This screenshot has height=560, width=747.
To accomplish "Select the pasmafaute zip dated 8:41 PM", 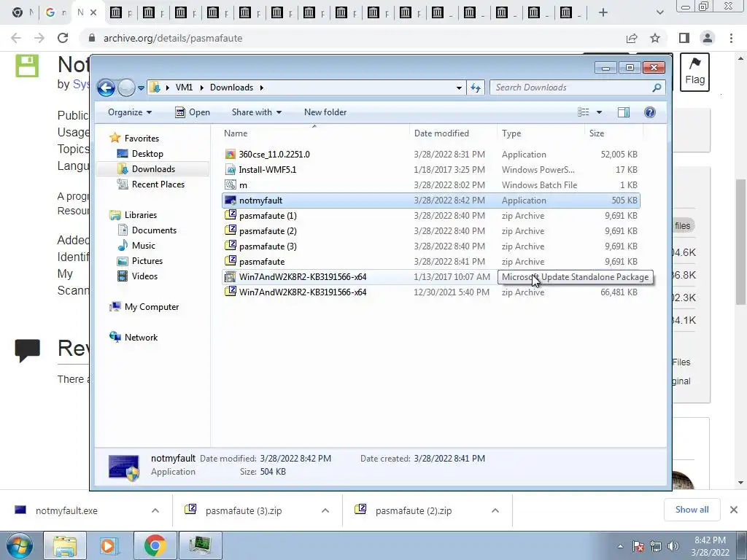I will pyautogui.click(x=231, y=261).
